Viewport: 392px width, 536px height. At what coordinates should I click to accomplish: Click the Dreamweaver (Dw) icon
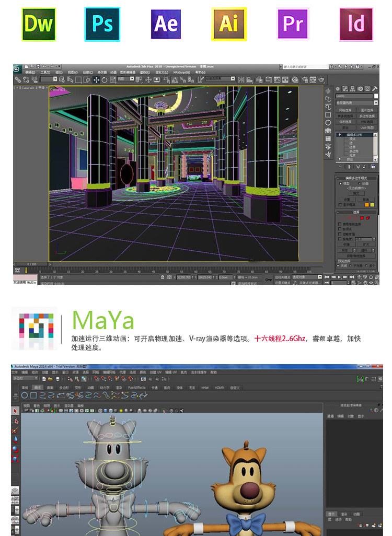click(x=39, y=24)
